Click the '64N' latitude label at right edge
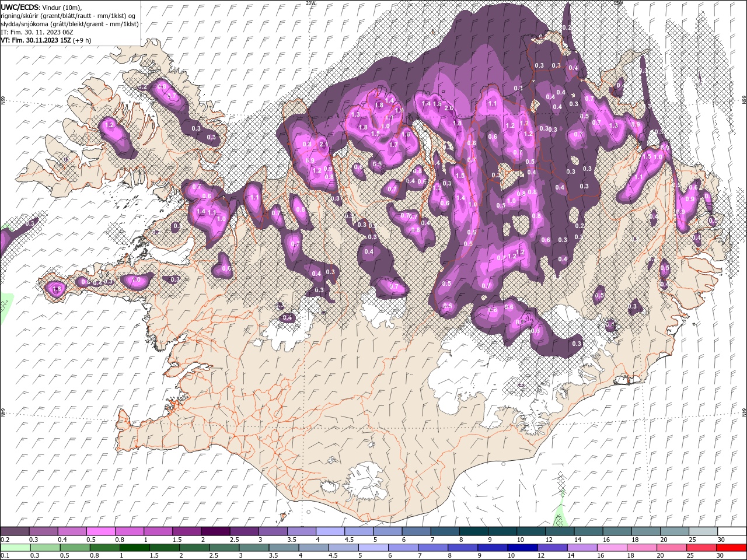This screenshot has width=747, height=560. click(x=743, y=411)
